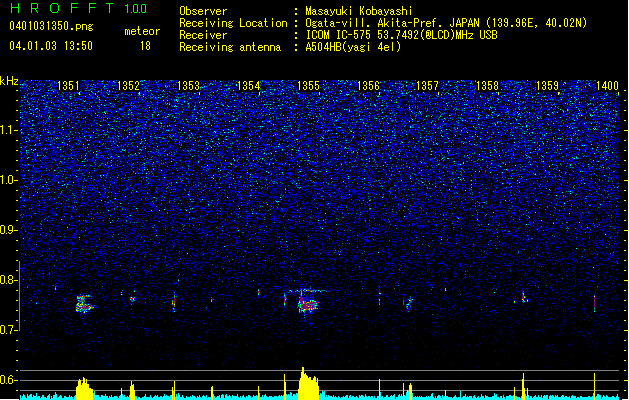Click the 1356 time marker
This screenshot has height=400, width=629.
click(368, 85)
